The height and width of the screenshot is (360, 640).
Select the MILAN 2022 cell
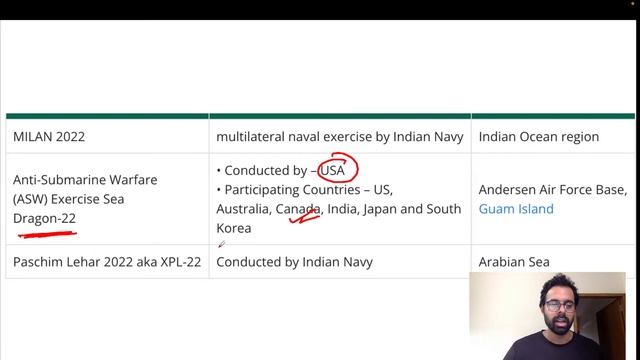pyautogui.click(x=107, y=136)
